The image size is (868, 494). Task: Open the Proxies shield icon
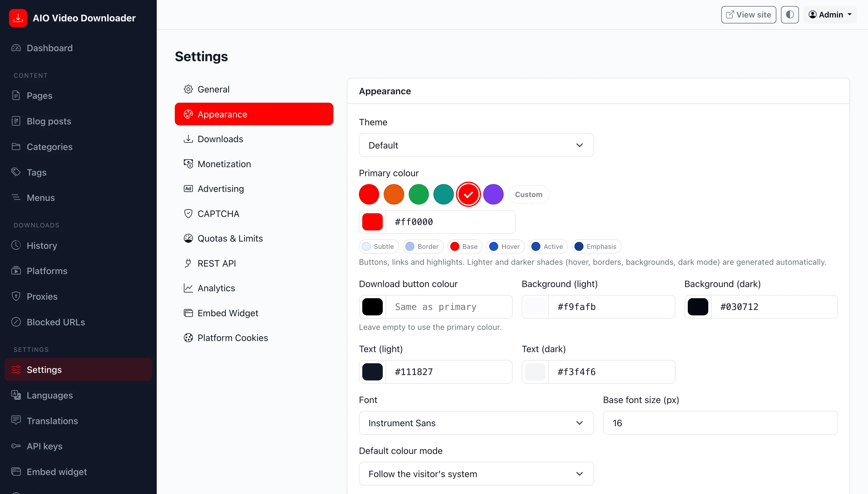[x=16, y=296]
